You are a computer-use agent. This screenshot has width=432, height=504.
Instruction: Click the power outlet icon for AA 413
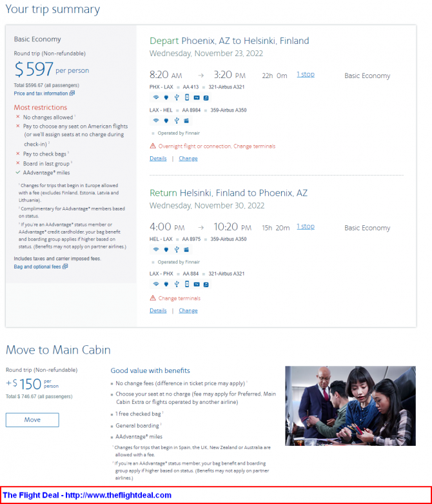pos(166,98)
